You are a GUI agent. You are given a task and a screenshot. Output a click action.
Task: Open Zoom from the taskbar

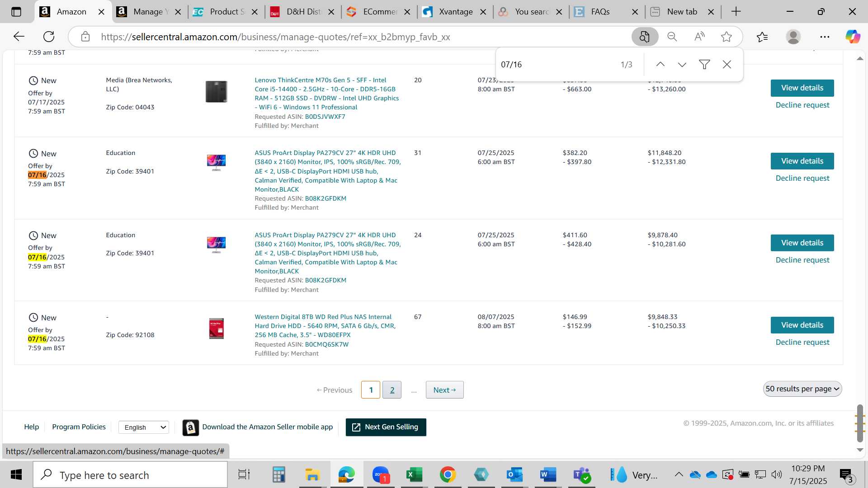coord(381,475)
